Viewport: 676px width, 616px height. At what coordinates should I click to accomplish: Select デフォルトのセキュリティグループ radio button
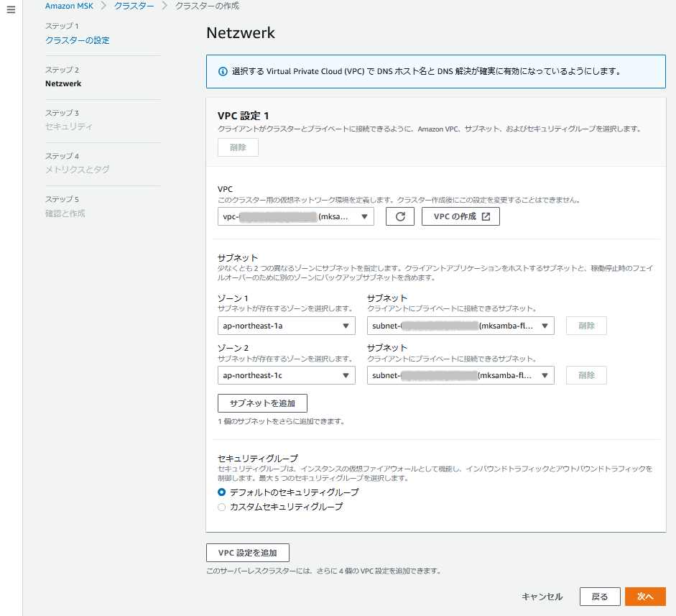click(x=221, y=492)
